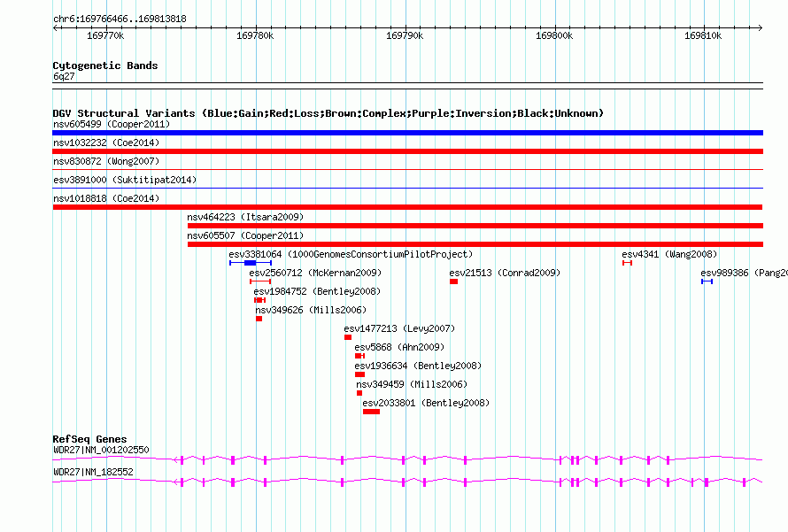
Task: Select the esv4341 (Wang2008) label
Action: (x=669, y=254)
